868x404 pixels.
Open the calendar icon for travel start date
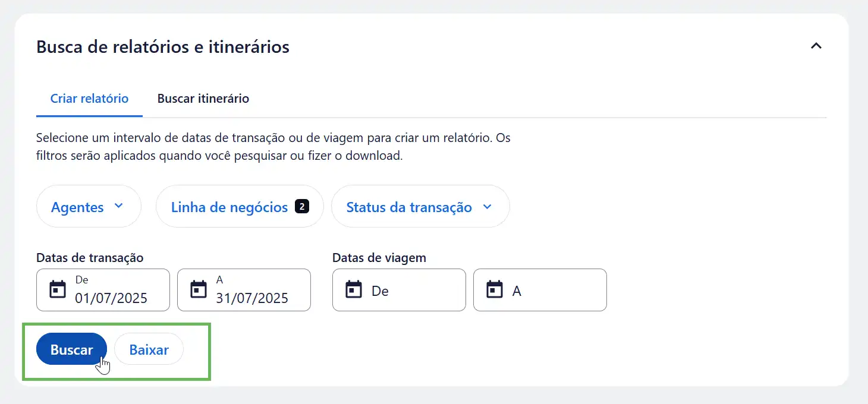[354, 290]
